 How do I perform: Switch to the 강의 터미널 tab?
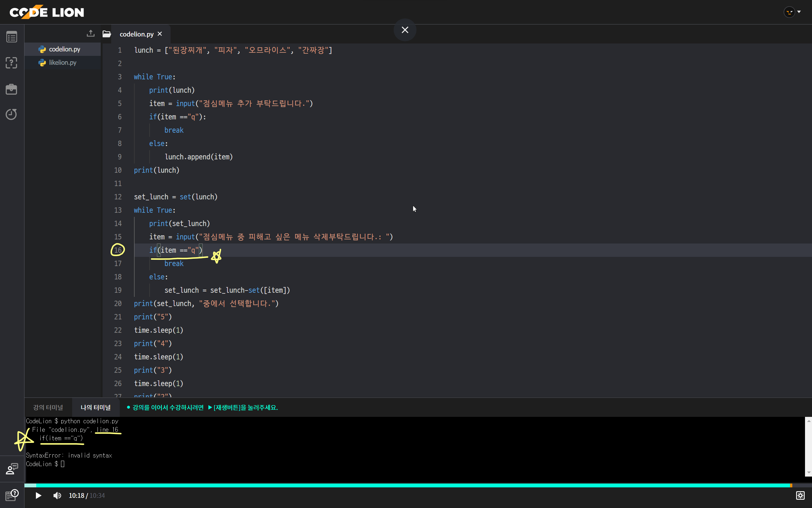(48, 407)
